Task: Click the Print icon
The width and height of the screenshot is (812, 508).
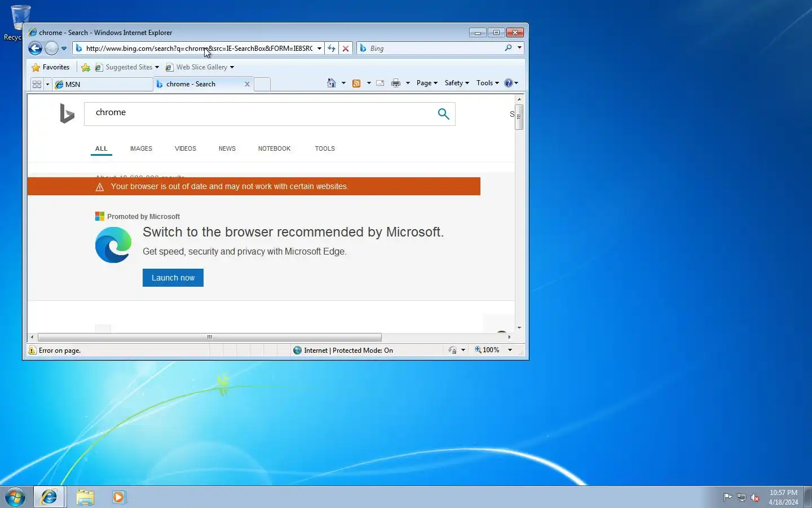Action: pyautogui.click(x=396, y=83)
